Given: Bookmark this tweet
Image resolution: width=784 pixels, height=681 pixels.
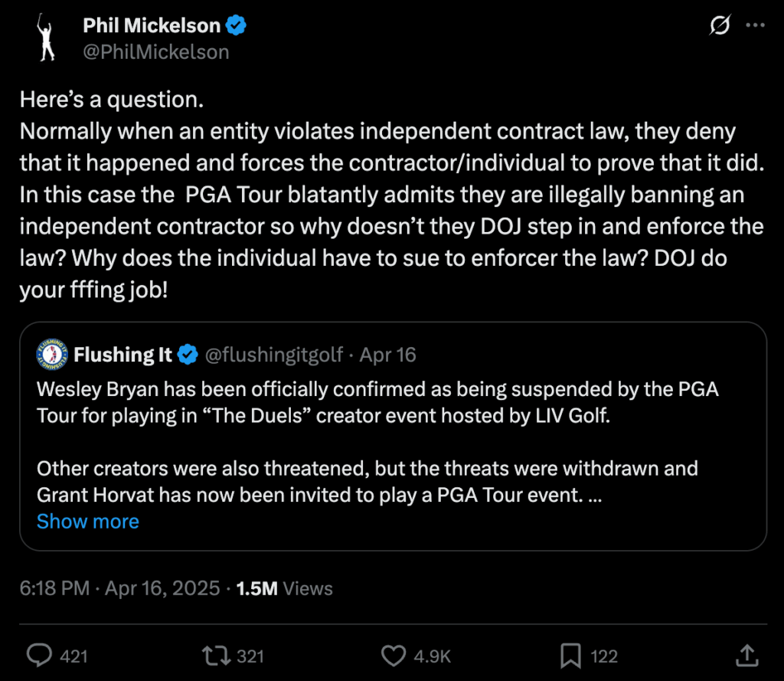Looking at the screenshot, I should pyautogui.click(x=570, y=656).
